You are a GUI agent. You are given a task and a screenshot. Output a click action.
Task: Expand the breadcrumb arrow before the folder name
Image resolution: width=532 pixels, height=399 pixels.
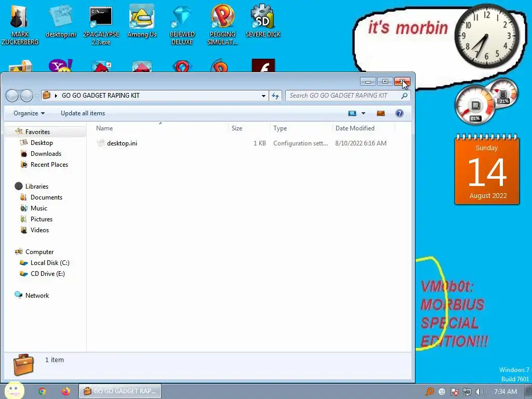[x=56, y=96]
